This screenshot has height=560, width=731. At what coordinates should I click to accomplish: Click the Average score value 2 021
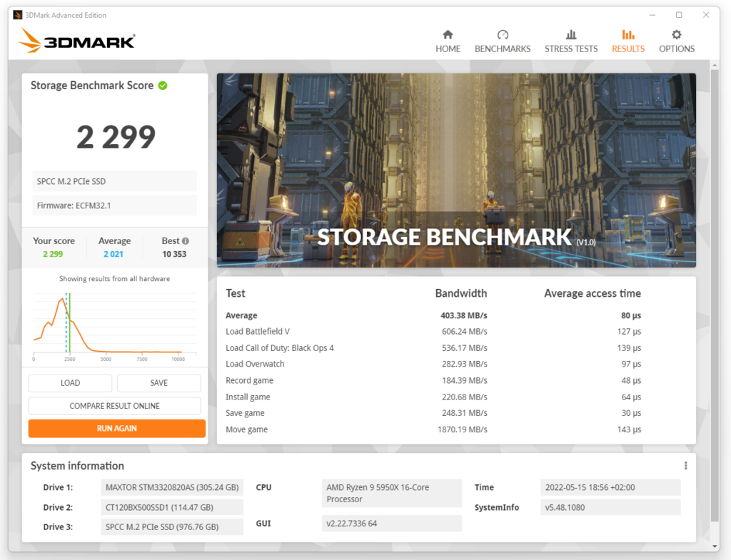(114, 254)
